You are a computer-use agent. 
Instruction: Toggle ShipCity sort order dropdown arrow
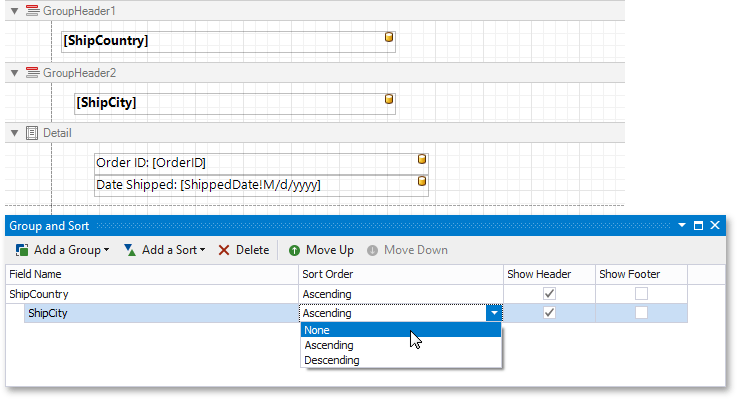tap(494, 313)
